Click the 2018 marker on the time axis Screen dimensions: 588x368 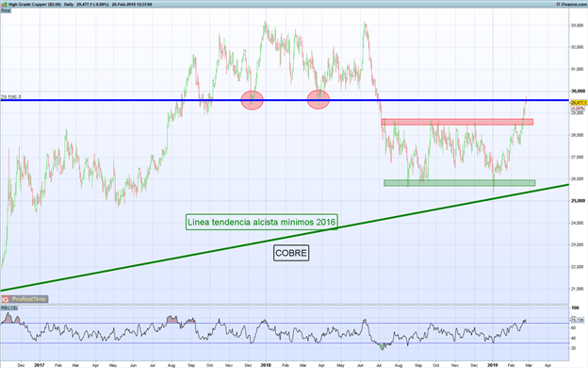[266, 365]
